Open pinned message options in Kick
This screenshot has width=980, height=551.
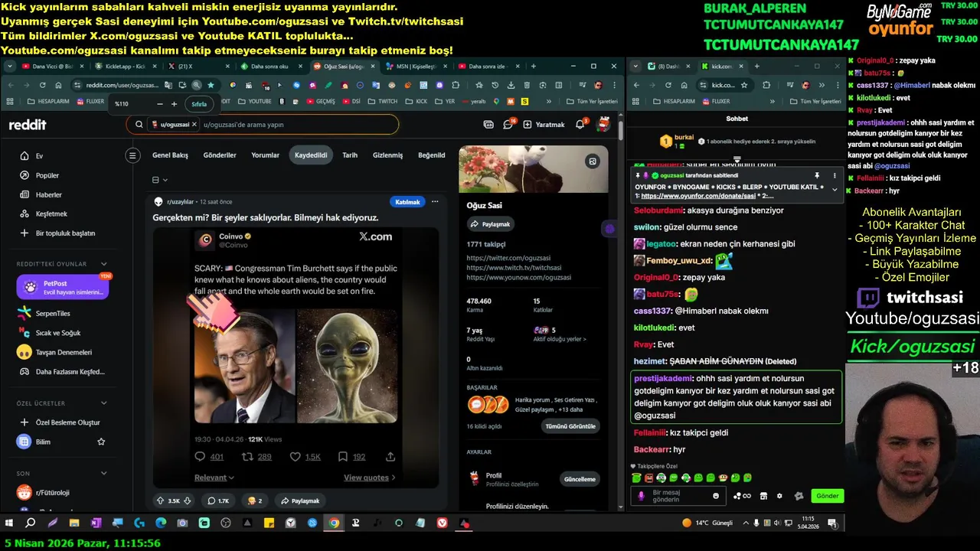pos(835,176)
